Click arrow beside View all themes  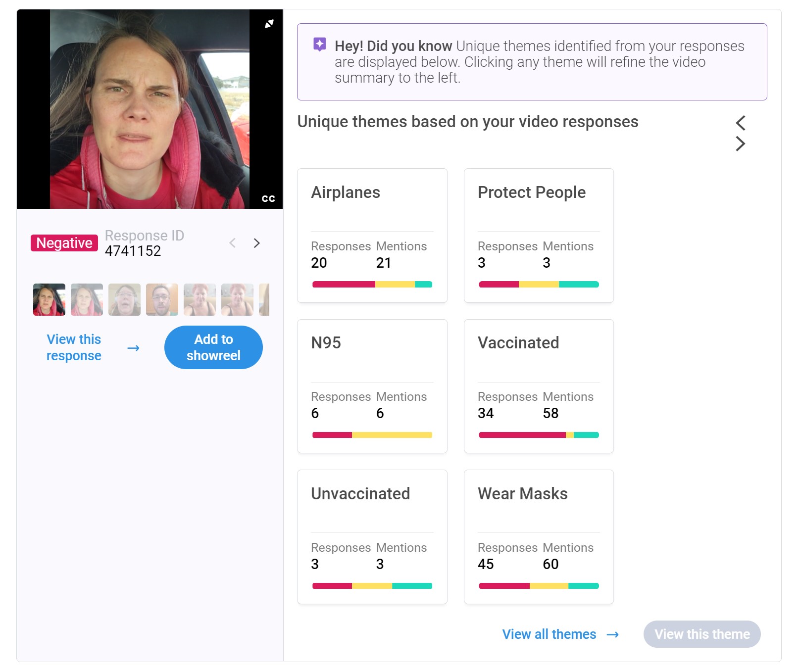pos(613,634)
